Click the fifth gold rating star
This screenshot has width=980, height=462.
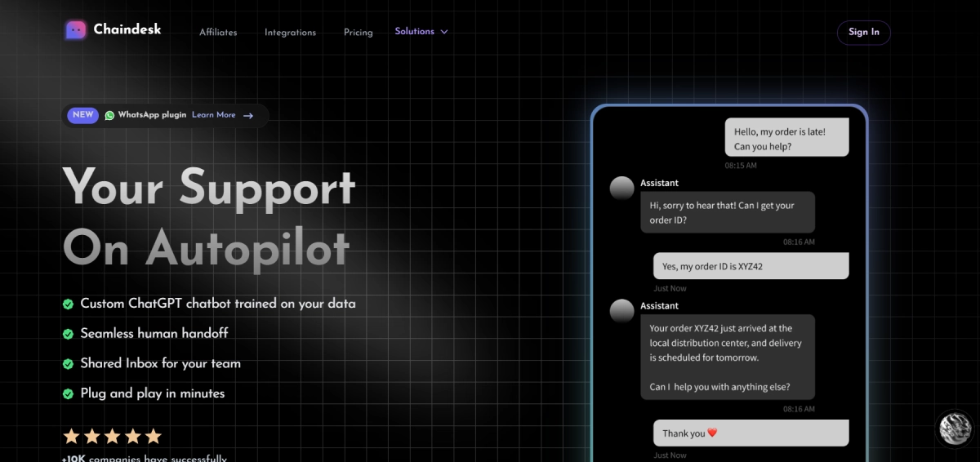pos(154,436)
